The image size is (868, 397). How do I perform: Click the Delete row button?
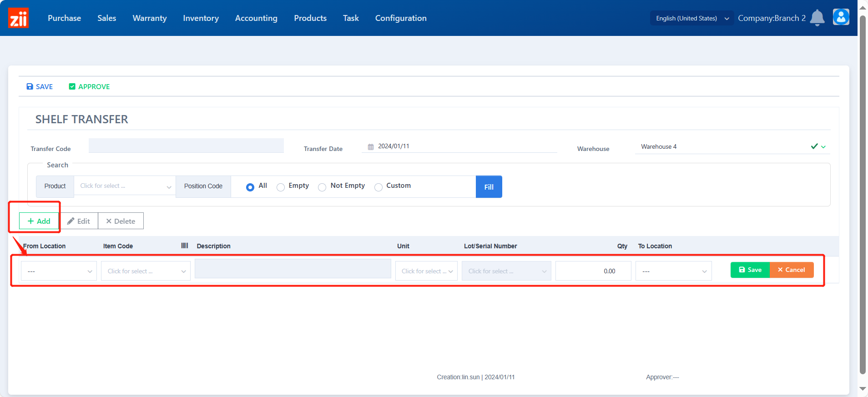[121, 221]
